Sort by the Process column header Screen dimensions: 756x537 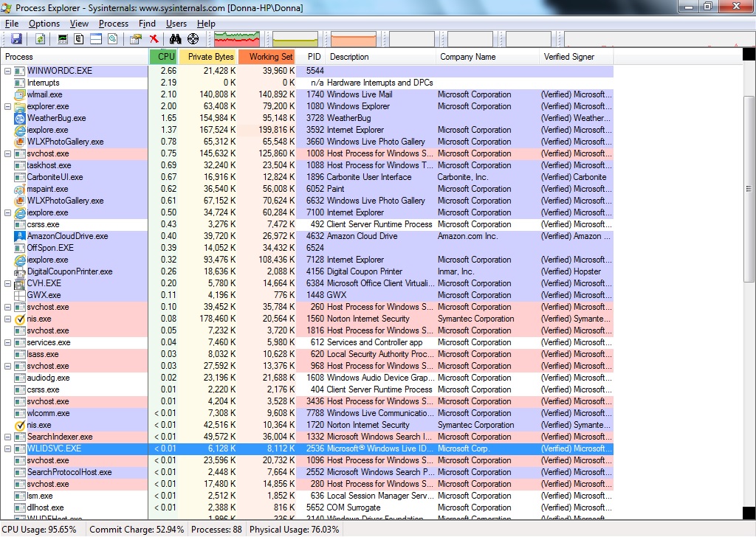click(75, 57)
